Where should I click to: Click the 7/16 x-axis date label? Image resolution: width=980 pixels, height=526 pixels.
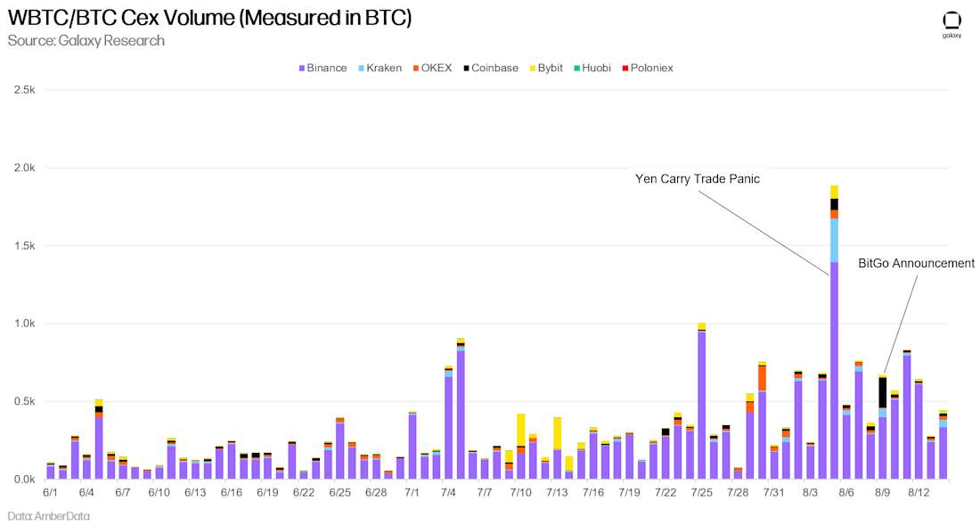(593, 492)
